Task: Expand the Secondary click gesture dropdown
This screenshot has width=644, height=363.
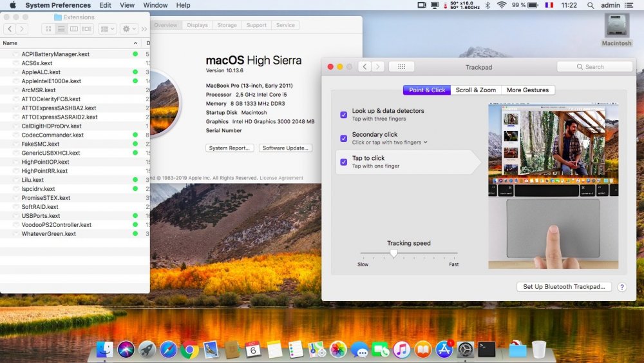Action: point(425,142)
